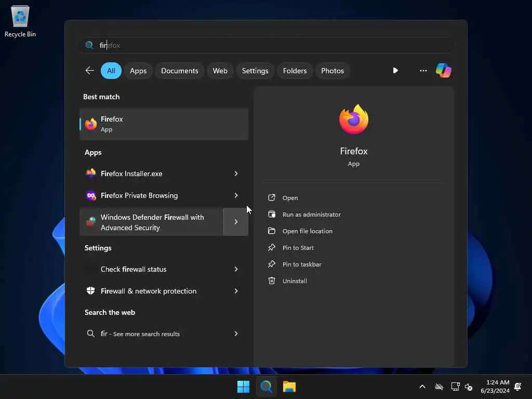
Task: Choose Open file location
Action: (308, 231)
